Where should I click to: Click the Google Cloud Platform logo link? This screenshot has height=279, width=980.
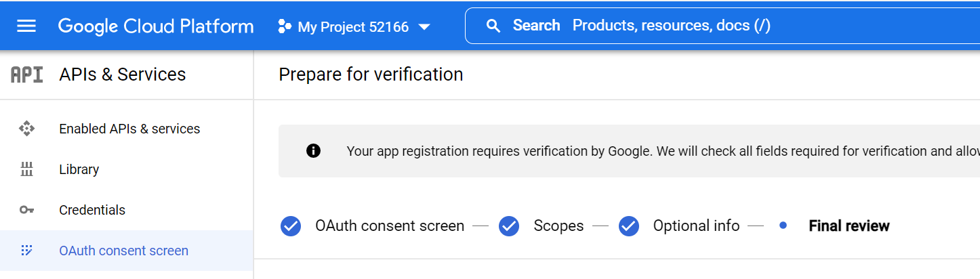(156, 27)
